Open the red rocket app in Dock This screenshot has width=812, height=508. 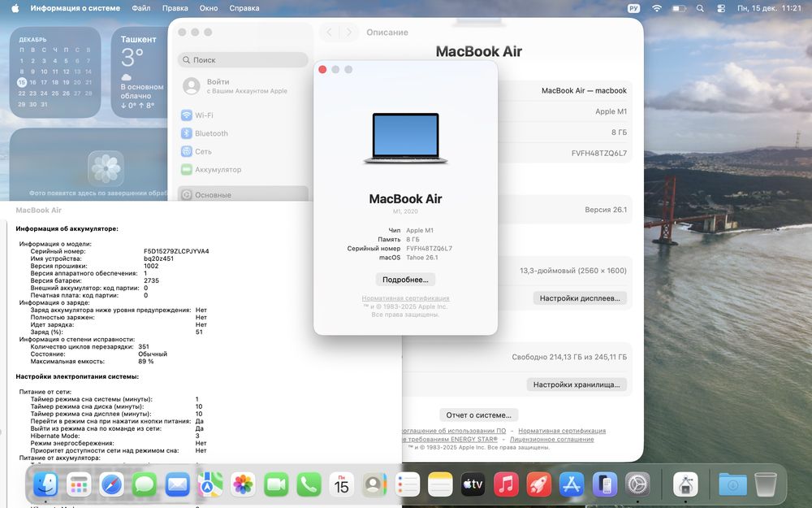click(x=539, y=485)
